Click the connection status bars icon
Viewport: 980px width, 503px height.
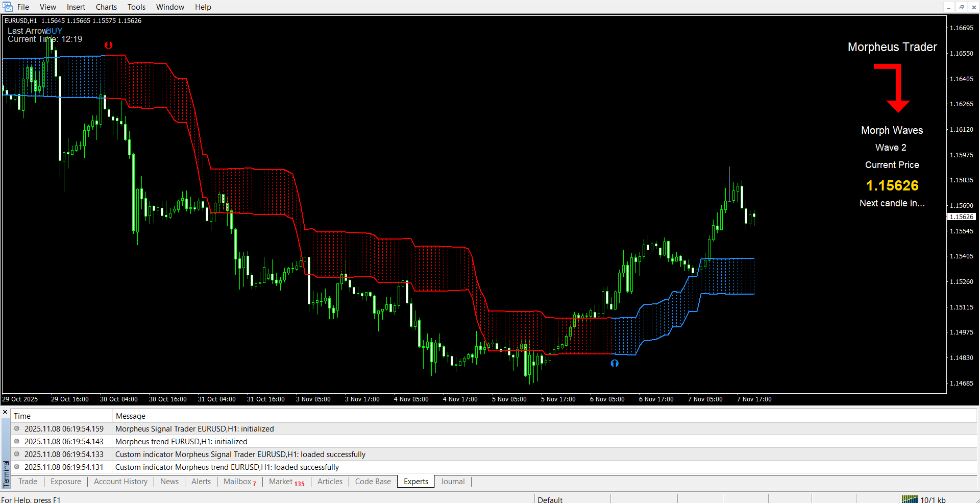(x=910, y=499)
